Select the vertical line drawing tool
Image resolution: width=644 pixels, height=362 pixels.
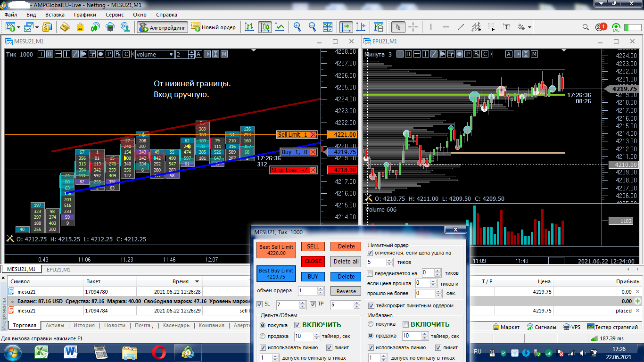(x=431, y=27)
